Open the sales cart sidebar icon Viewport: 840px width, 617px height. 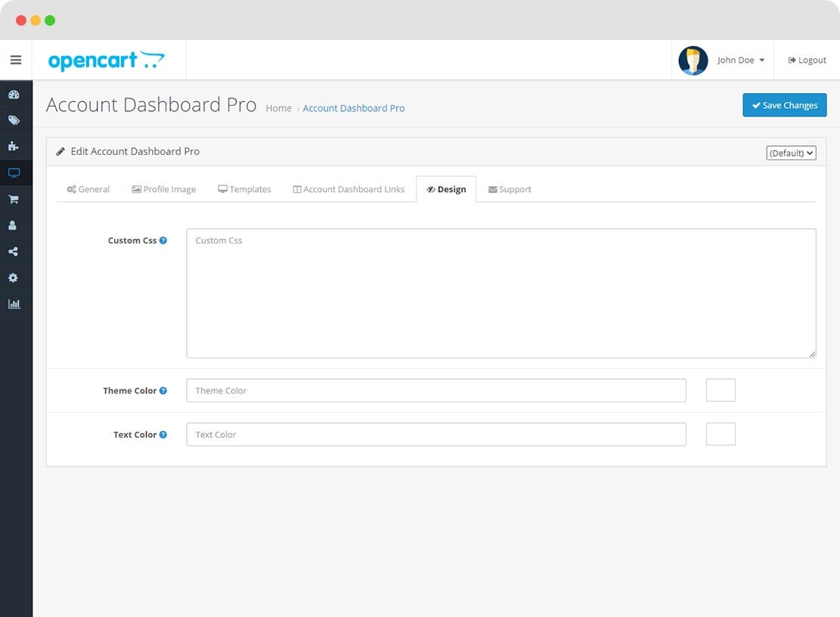[14, 200]
